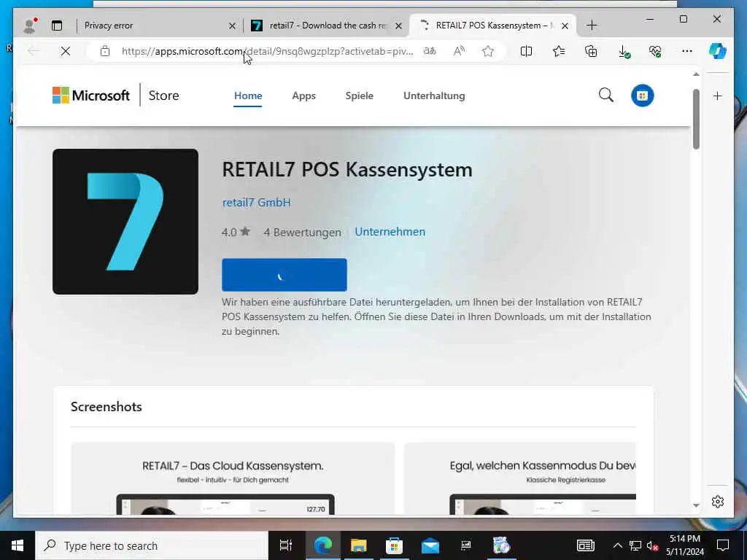Image resolution: width=747 pixels, height=560 pixels.
Task: Click the address bar URL
Action: pyautogui.click(x=267, y=51)
